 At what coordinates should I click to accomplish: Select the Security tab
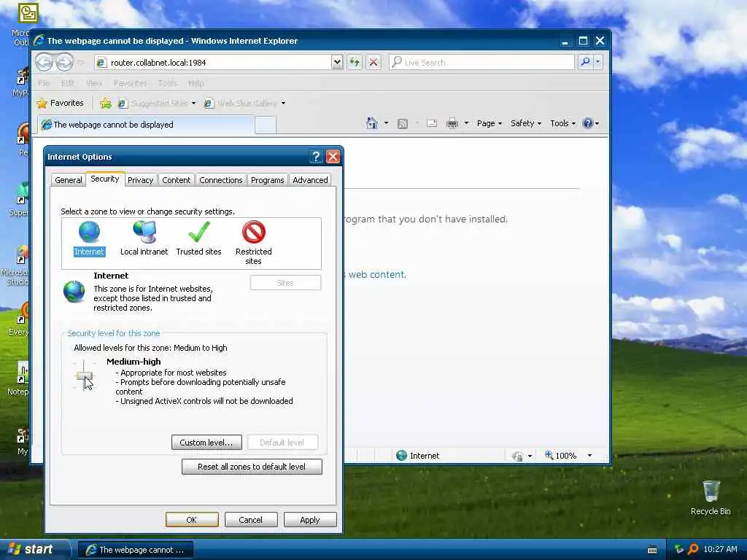coord(105,179)
